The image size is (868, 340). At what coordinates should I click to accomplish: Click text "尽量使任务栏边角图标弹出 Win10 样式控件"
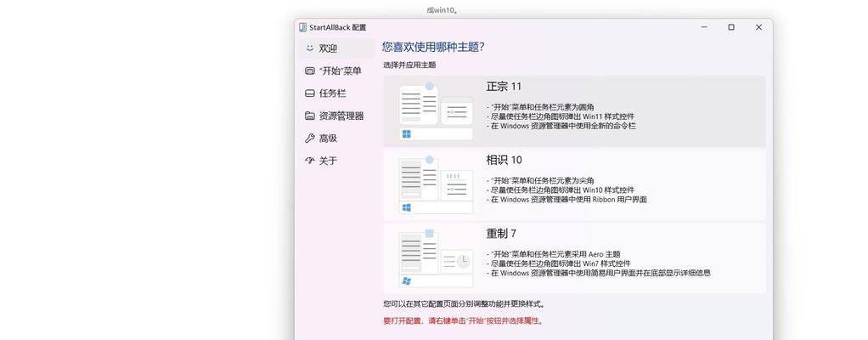(561, 190)
